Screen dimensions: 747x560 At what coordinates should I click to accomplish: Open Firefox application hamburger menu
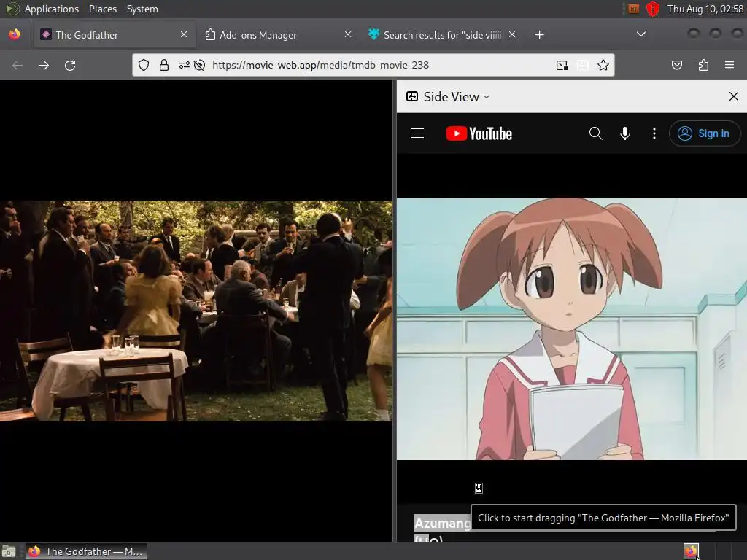pos(729,65)
